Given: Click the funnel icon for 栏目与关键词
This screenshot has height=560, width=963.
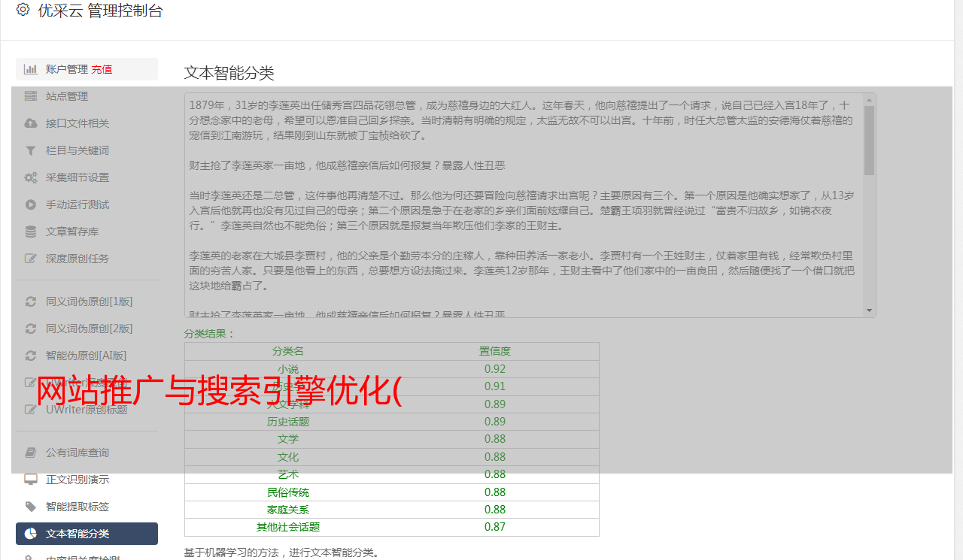Looking at the screenshot, I should click(31, 150).
